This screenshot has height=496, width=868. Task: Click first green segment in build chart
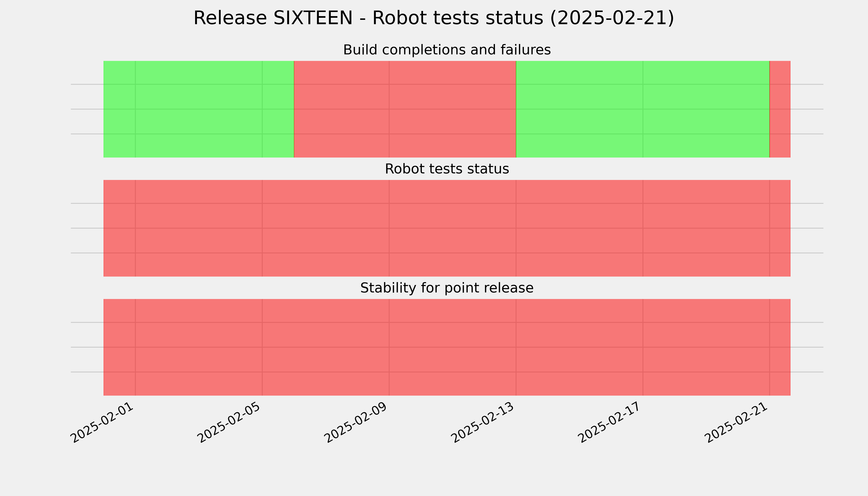pyautogui.click(x=199, y=109)
